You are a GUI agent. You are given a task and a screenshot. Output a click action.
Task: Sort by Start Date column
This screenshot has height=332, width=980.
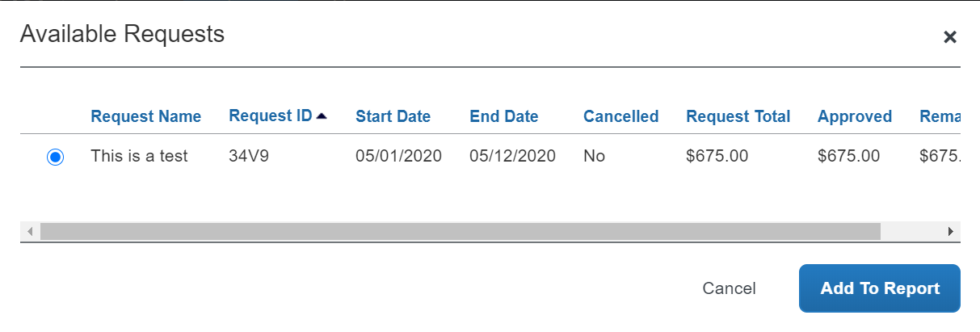[393, 116]
